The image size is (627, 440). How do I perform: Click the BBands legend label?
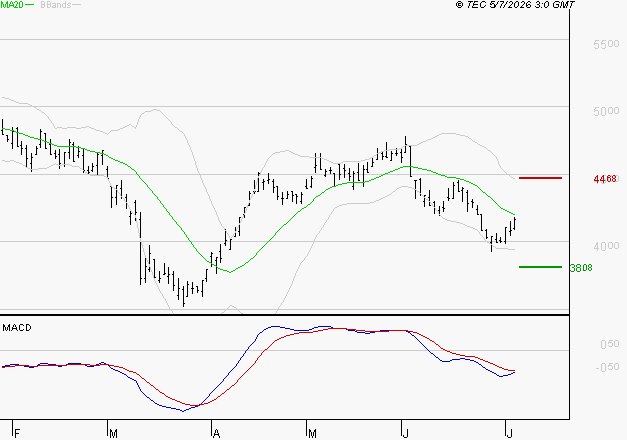click(x=56, y=5)
